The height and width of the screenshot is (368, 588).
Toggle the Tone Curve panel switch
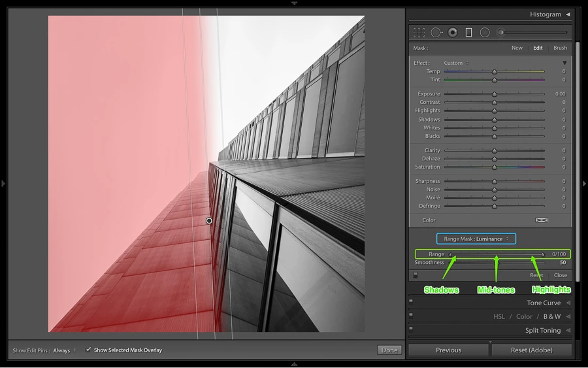tap(411, 301)
